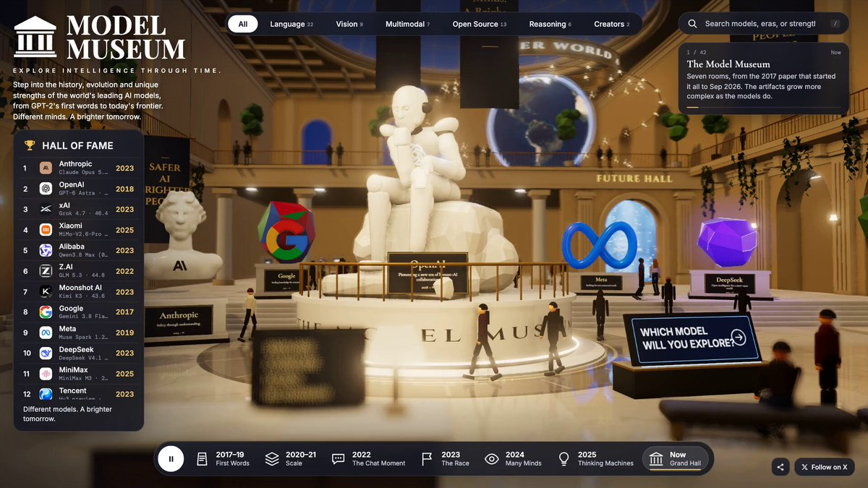Click the Alibaba logo in Hall of Fame
868x488 pixels.
(46, 250)
